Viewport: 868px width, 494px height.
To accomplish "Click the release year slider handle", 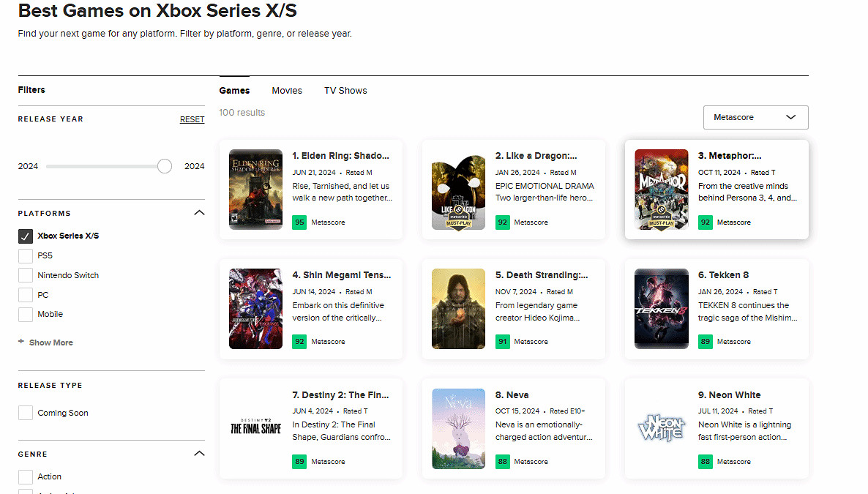I will 164,166.
